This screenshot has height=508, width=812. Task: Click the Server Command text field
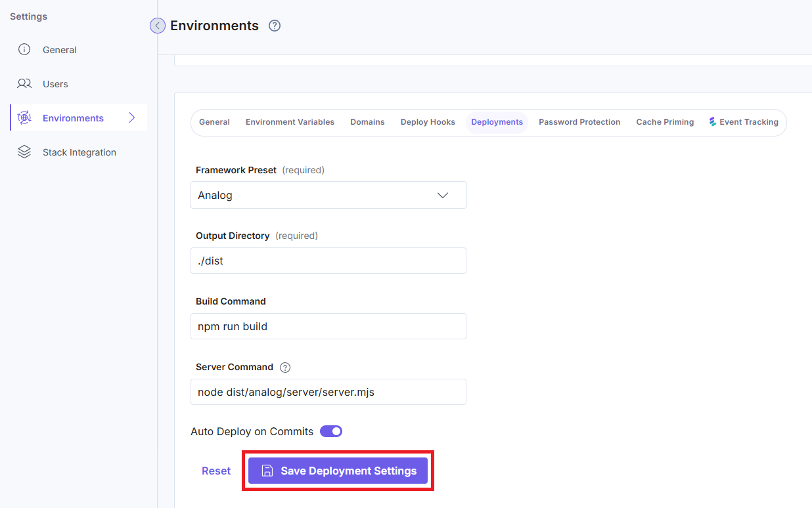(x=328, y=392)
